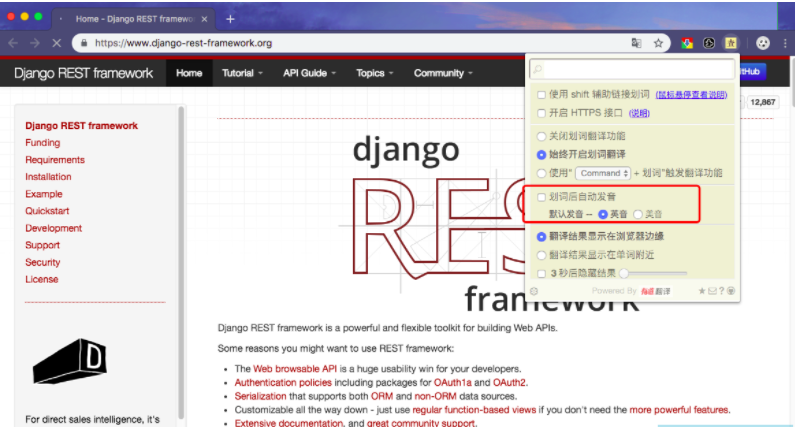This screenshot has width=795, height=427.
Task: Open Example in the sidebar
Action: (x=44, y=194)
